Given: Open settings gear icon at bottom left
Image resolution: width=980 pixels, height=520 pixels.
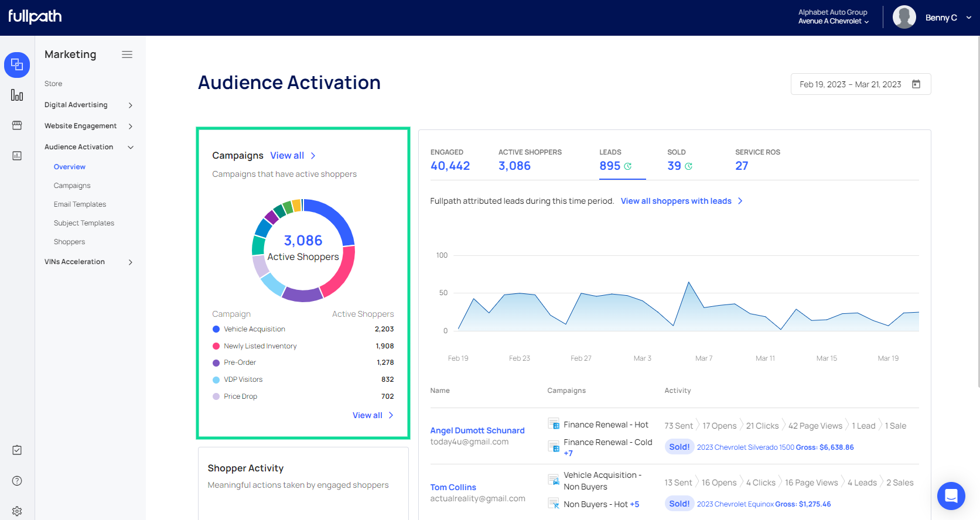Looking at the screenshot, I should pos(17,511).
